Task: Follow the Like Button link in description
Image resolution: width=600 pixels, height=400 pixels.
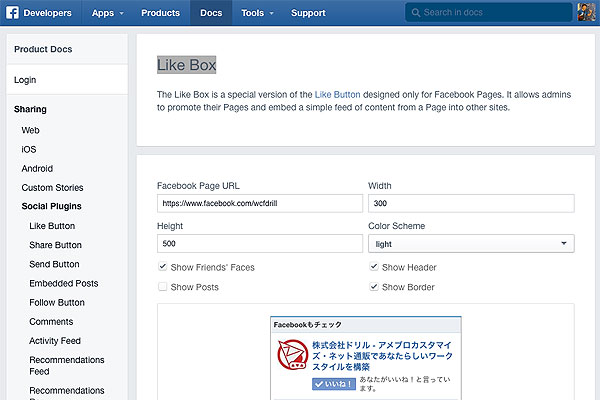Action: (x=337, y=95)
